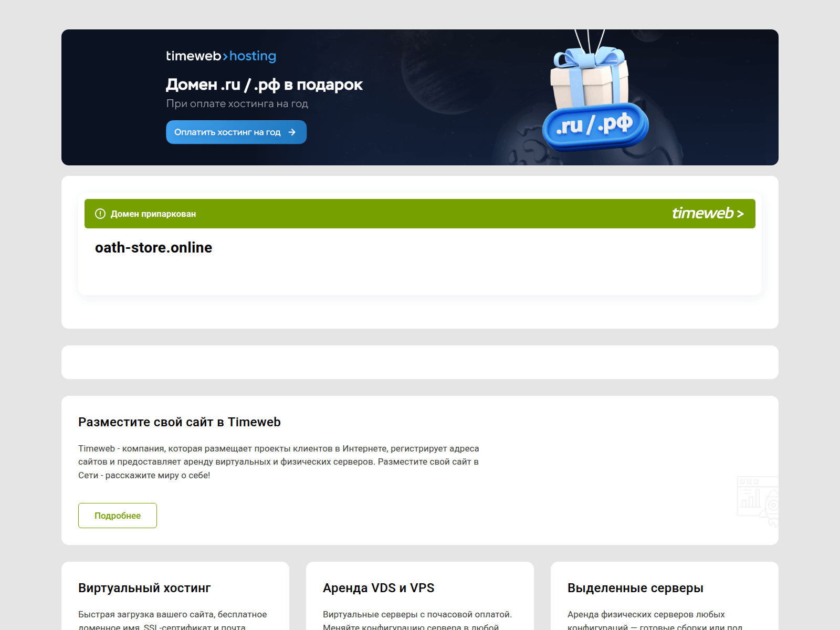840x630 pixels.
Task: Click the exclamation info icon in green bar
Action: coord(100,214)
